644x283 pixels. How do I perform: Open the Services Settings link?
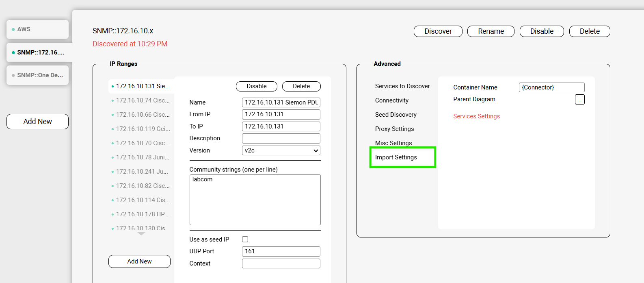pos(476,116)
